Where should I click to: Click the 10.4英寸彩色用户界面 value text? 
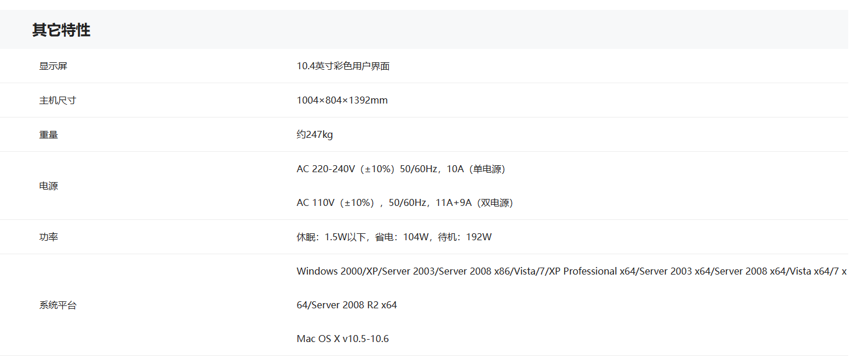click(x=343, y=66)
